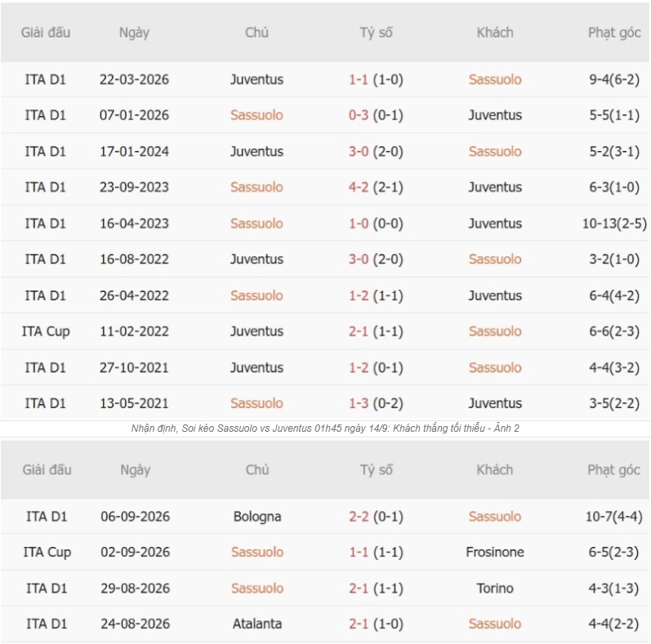Select the Juventus home team on 22-03-2026
The width and height of the screenshot is (651, 644).
[256, 79]
